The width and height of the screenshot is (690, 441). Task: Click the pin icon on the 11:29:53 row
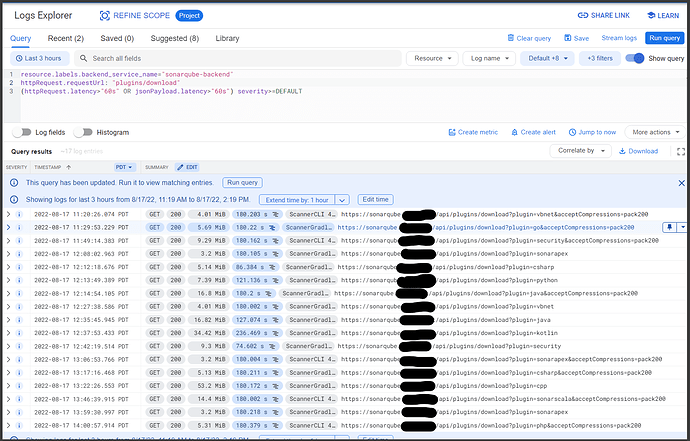pyautogui.click(x=669, y=227)
